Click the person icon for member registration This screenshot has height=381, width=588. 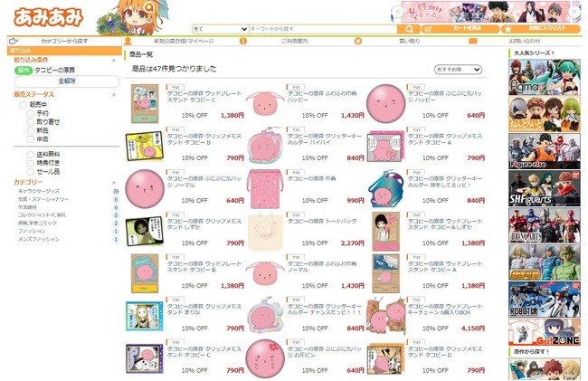pyautogui.click(x=128, y=41)
